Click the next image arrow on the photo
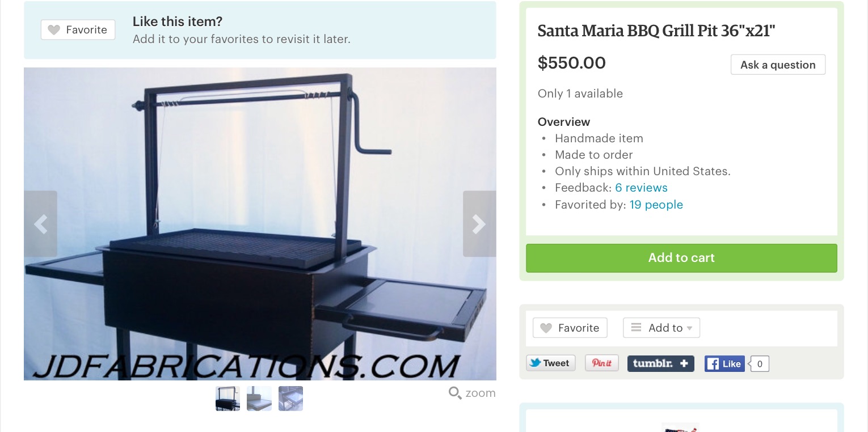This screenshot has width=868, height=432. [479, 224]
